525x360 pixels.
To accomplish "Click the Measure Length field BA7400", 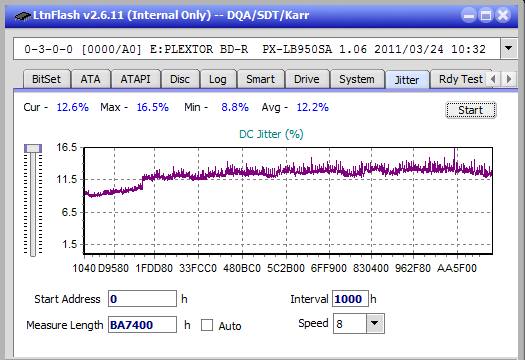I will pos(142,325).
